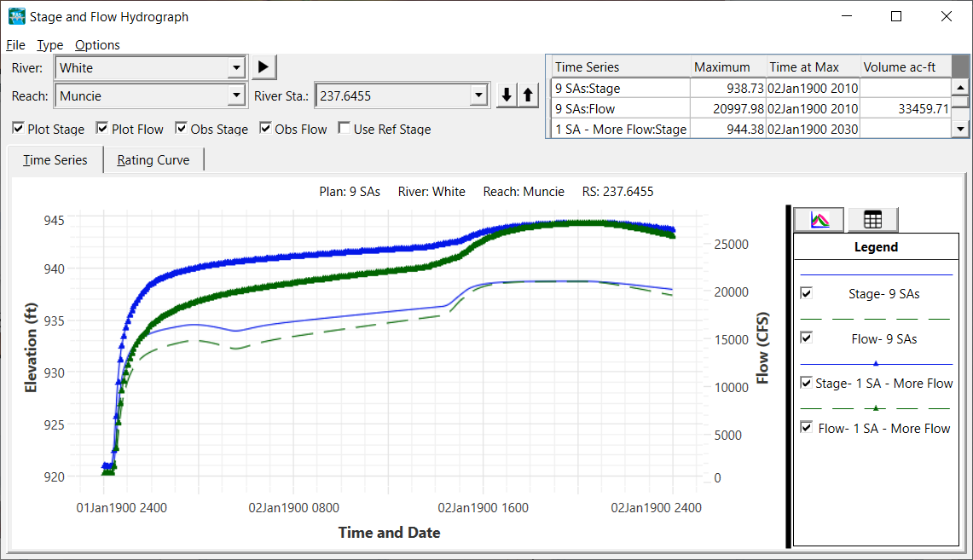This screenshot has height=560, width=973.
Task: Click the HEC-RAS app icon in title bar
Action: pos(16,16)
